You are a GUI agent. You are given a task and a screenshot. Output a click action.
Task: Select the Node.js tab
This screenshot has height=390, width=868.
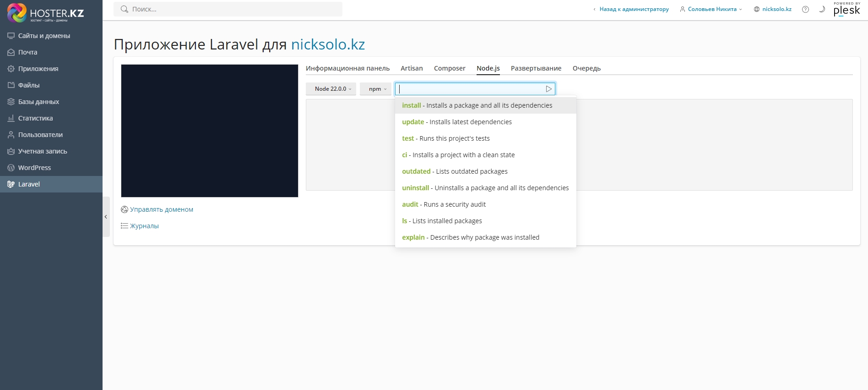point(488,68)
